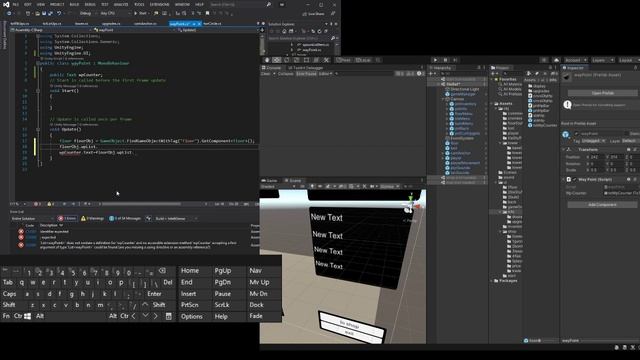Screen dimensions: 640x360
Task: Select the Hand tool in Unity toolbar
Action: pyautogui.click(x=267, y=60)
